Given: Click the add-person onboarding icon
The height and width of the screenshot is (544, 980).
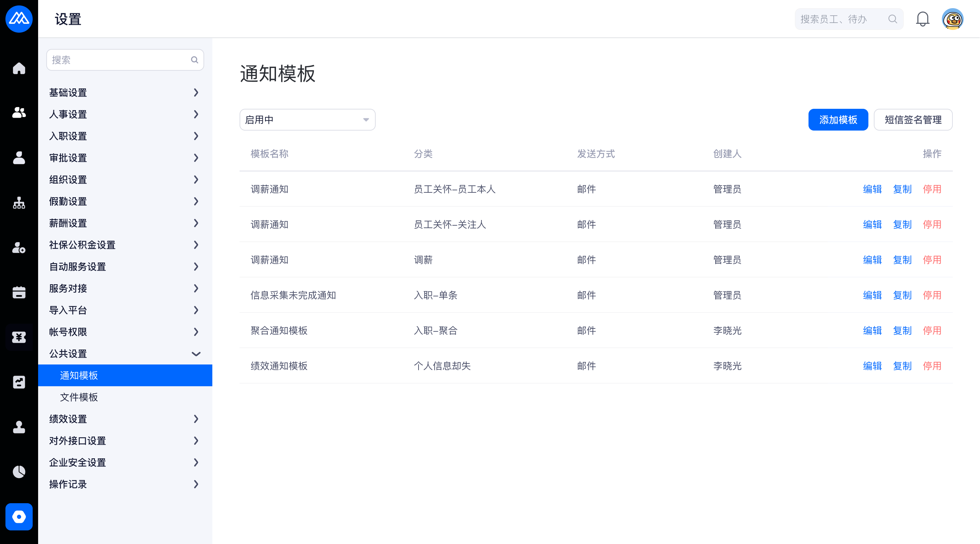Looking at the screenshot, I should (19, 248).
